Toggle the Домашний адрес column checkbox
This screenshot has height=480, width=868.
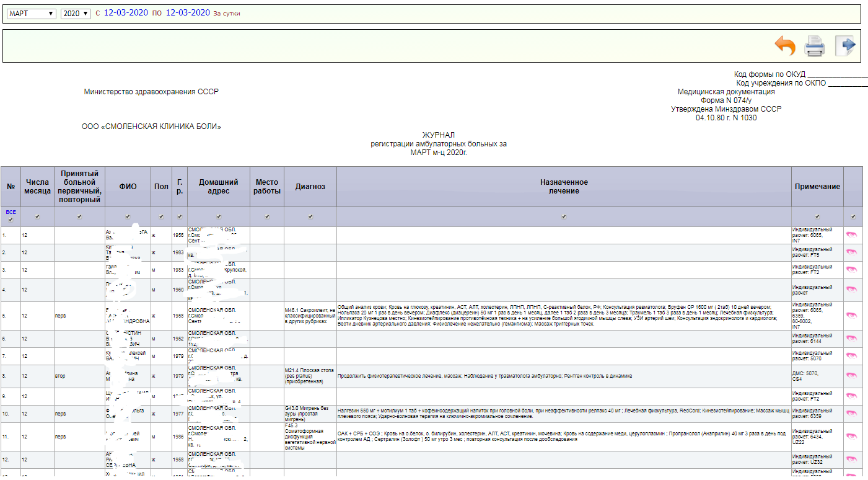pyautogui.click(x=219, y=217)
